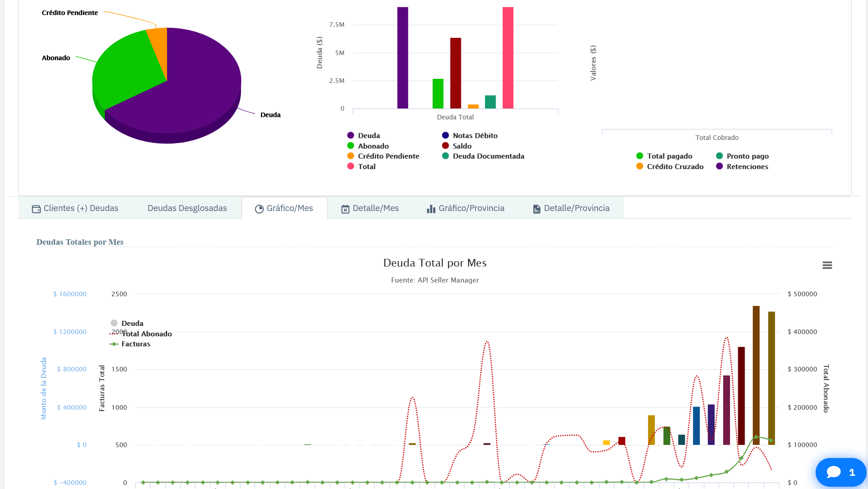Open the chat bubble widget
868x489 pixels.
840,472
